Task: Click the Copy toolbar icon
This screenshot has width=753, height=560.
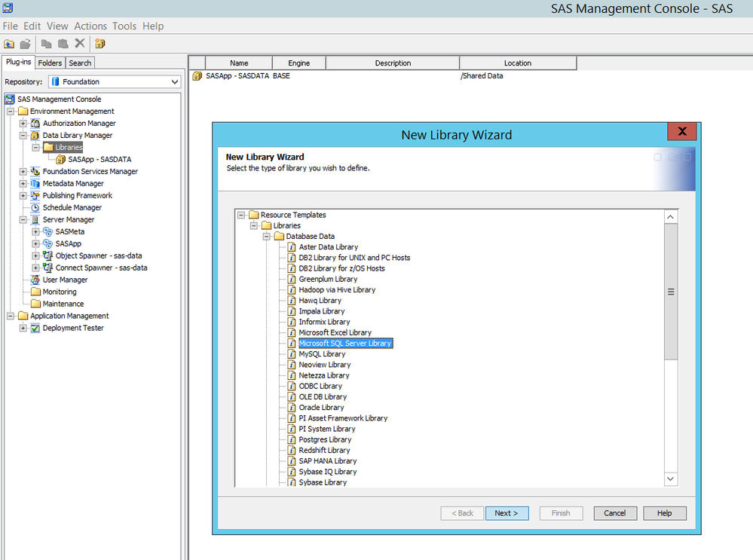Action: (47, 44)
